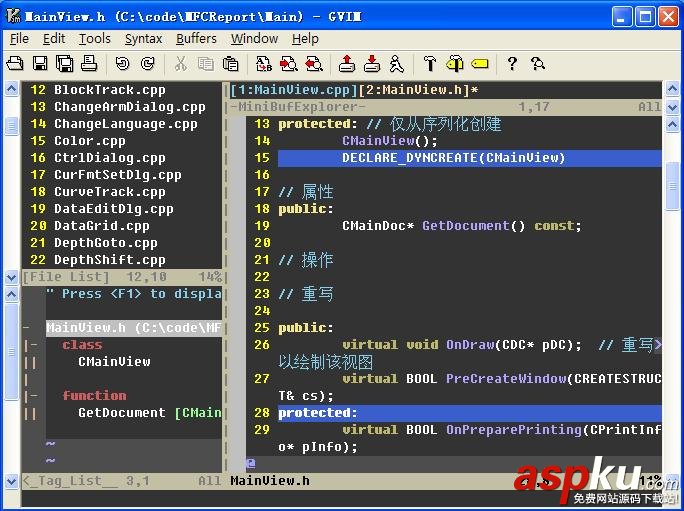
Task: Click the Cut scissors icon
Action: pos(181,64)
